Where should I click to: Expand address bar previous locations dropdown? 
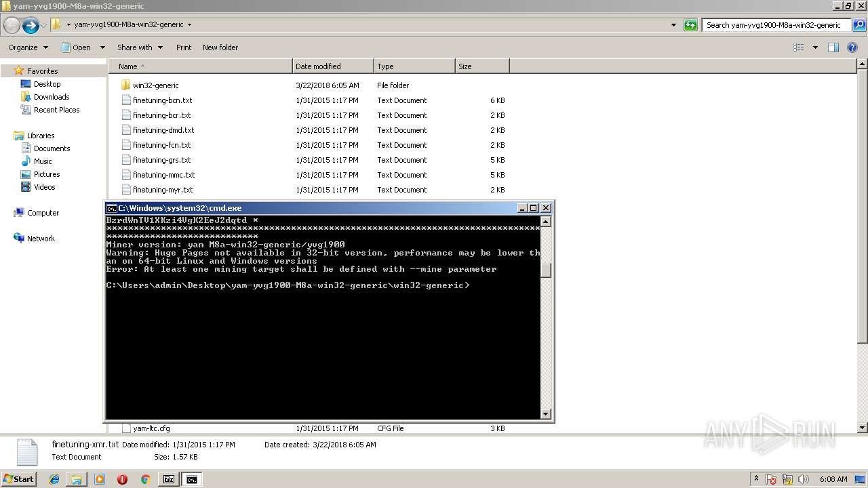click(x=673, y=25)
